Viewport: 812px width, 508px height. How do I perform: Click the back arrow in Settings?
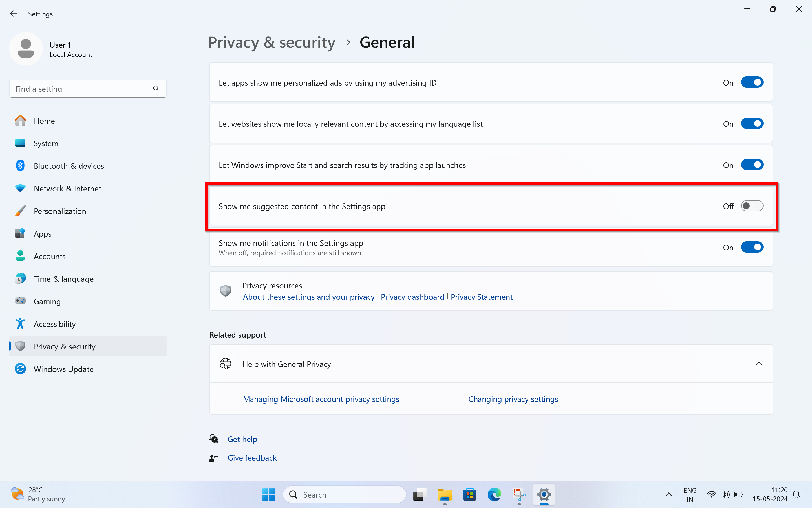pos(14,14)
